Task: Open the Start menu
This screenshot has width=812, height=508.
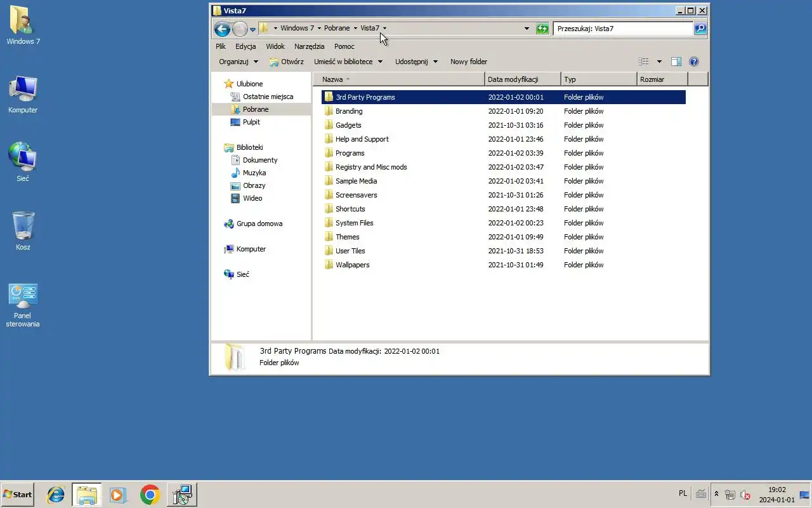Action: (17, 494)
